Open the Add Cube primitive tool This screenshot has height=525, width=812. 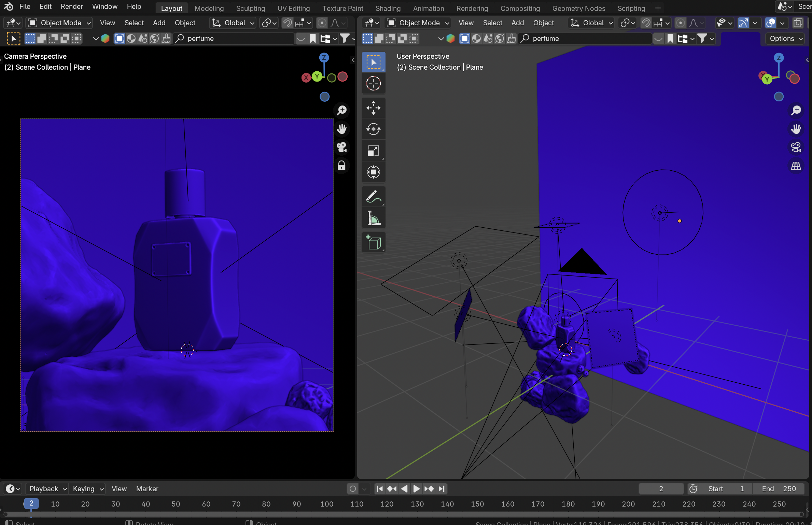coord(374,242)
